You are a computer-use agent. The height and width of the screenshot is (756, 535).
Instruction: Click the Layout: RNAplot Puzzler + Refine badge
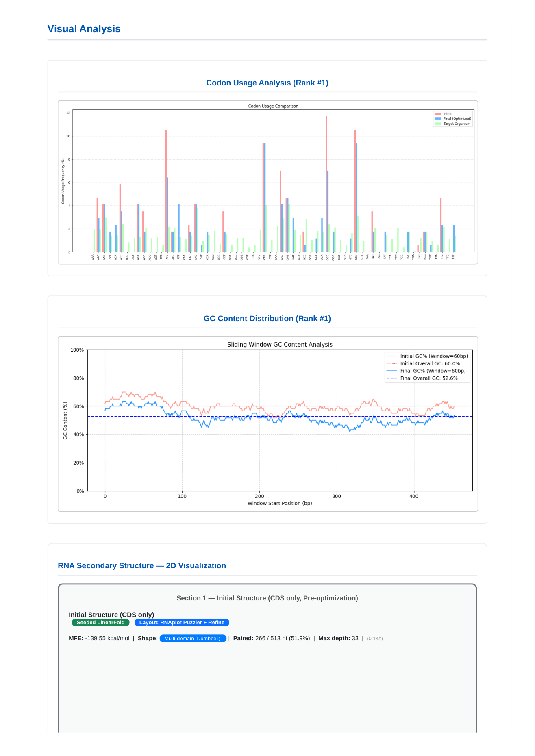click(x=182, y=623)
